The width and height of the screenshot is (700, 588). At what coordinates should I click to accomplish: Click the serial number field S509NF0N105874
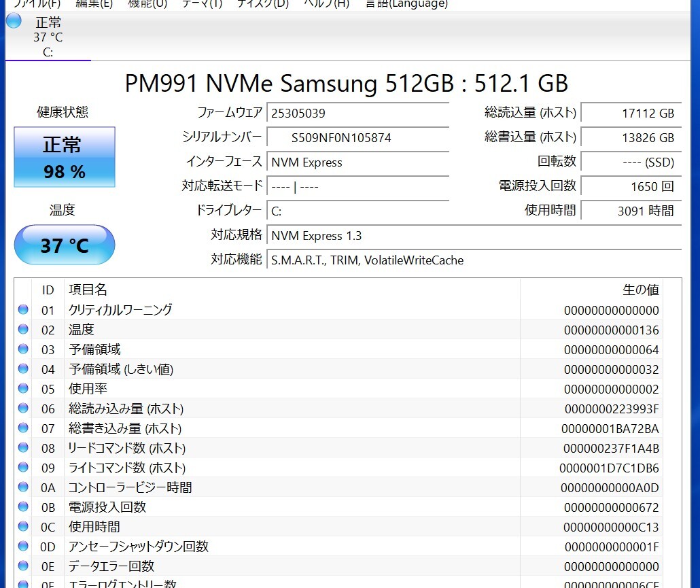pos(358,137)
